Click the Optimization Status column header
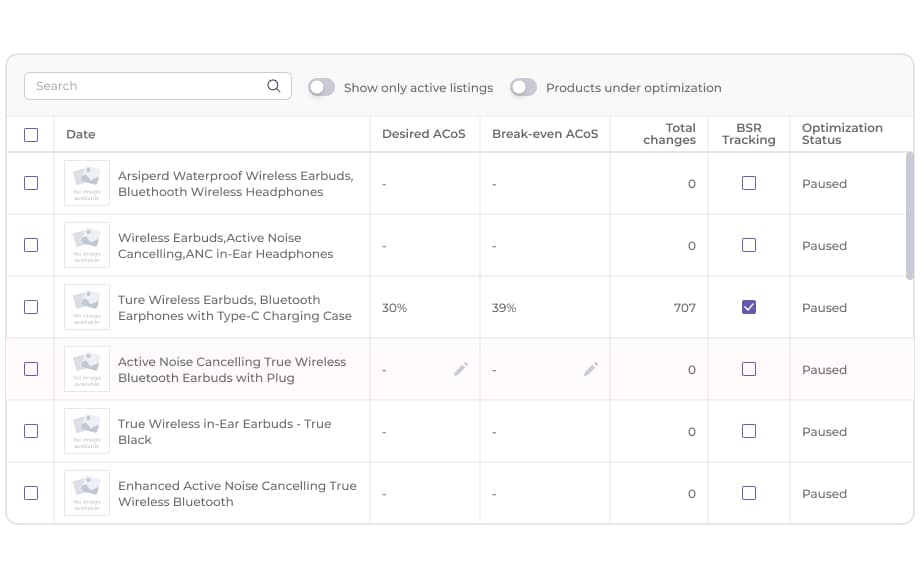This screenshot has width=920, height=580. 842,134
